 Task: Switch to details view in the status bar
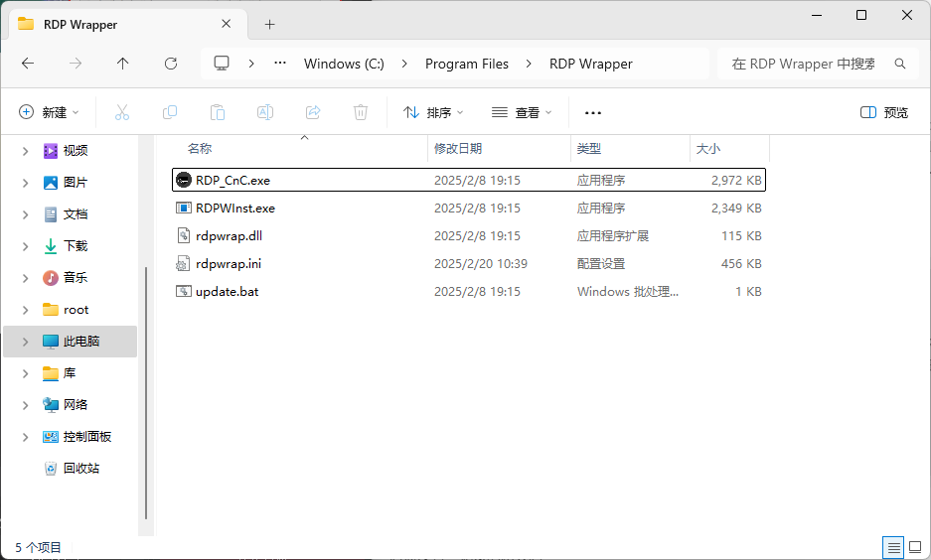click(x=893, y=547)
